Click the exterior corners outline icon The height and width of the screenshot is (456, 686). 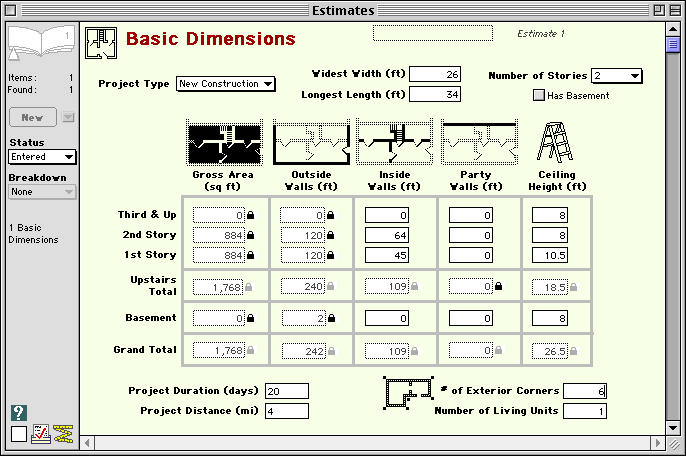tap(408, 393)
